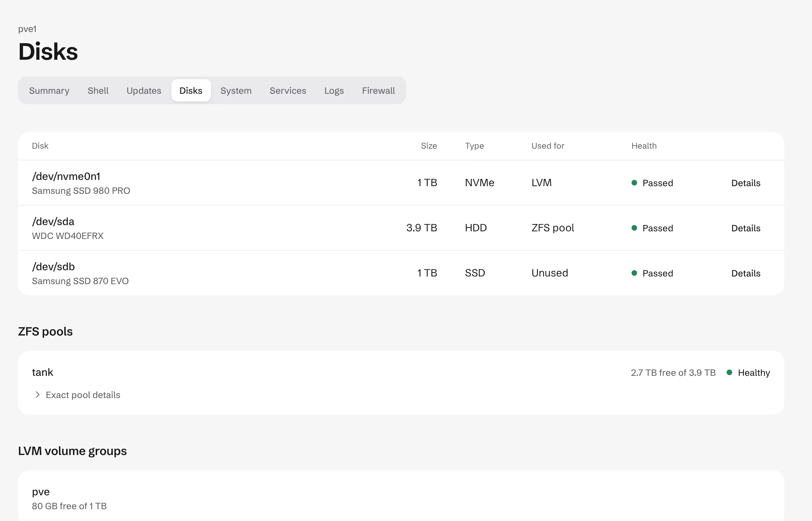This screenshot has width=812, height=521.
Task: Expand Exact pool details chevron
Action: (x=37, y=395)
